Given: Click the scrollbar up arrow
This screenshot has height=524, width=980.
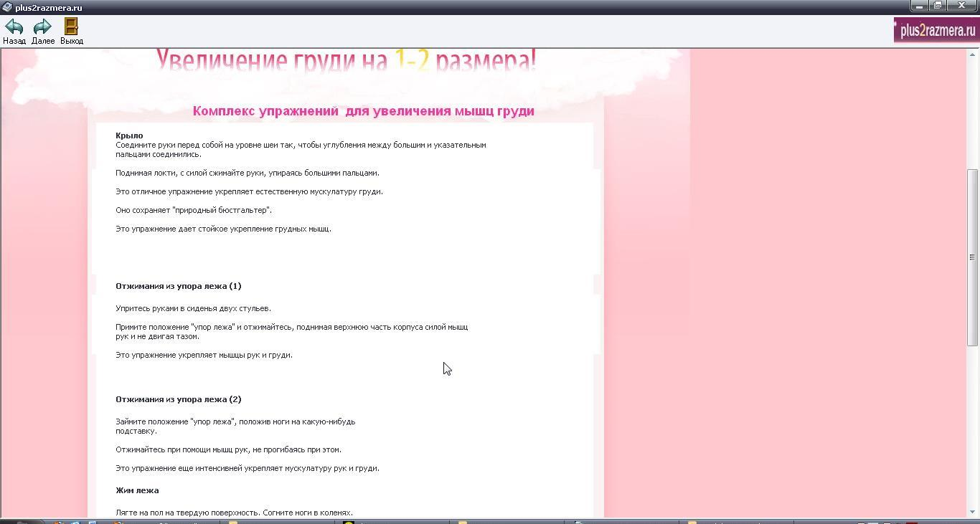Looking at the screenshot, I should (x=973, y=54).
